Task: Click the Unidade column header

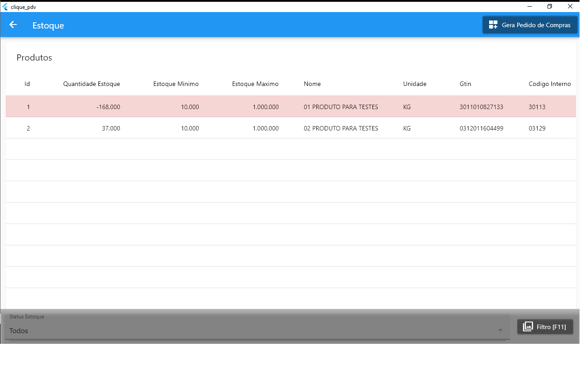Action: point(415,84)
